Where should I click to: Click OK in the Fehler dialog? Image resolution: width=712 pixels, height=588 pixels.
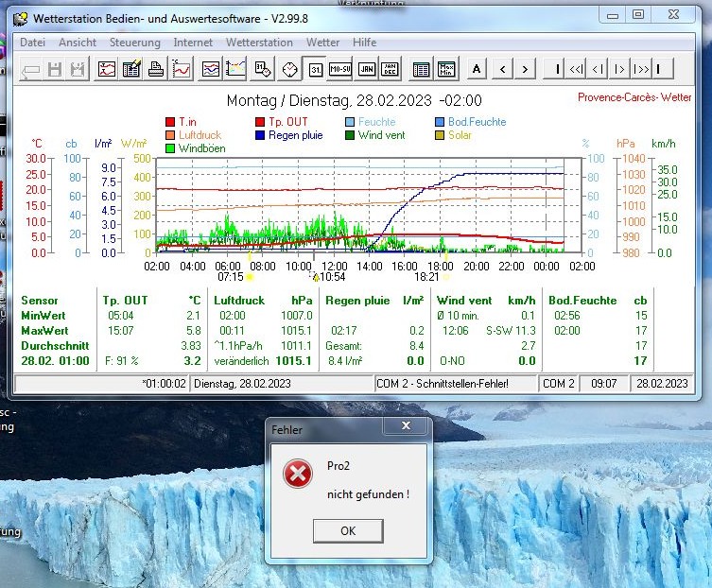347,530
